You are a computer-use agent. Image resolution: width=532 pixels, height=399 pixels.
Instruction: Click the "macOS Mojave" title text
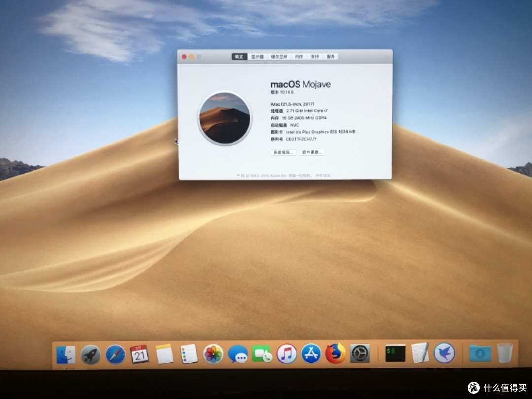click(x=300, y=84)
